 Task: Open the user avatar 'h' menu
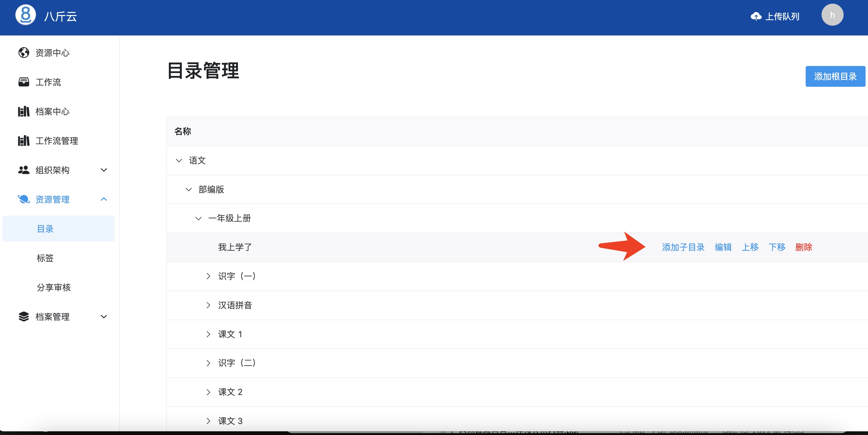point(832,15)
